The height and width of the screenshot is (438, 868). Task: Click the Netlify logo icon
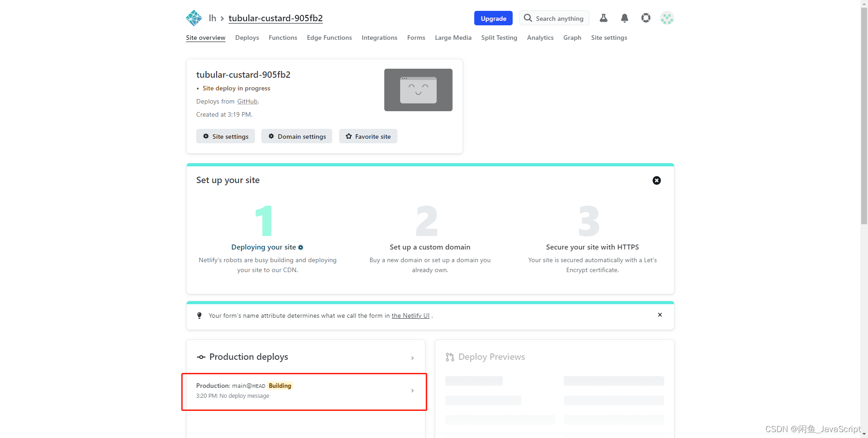tap(194, 18)
